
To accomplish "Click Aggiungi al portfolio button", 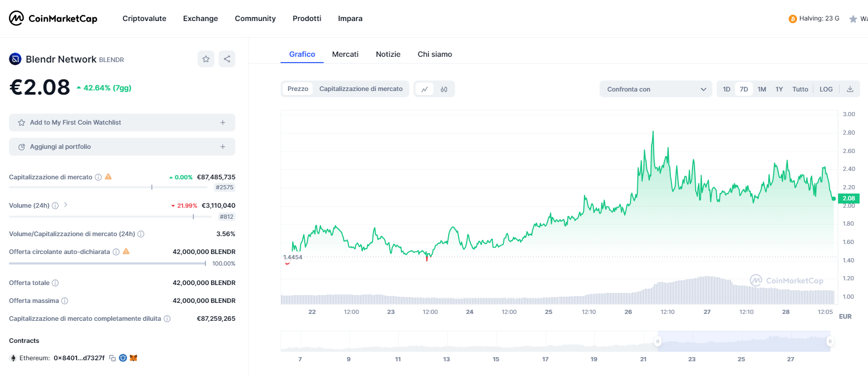I will click(x=122, y=147).
